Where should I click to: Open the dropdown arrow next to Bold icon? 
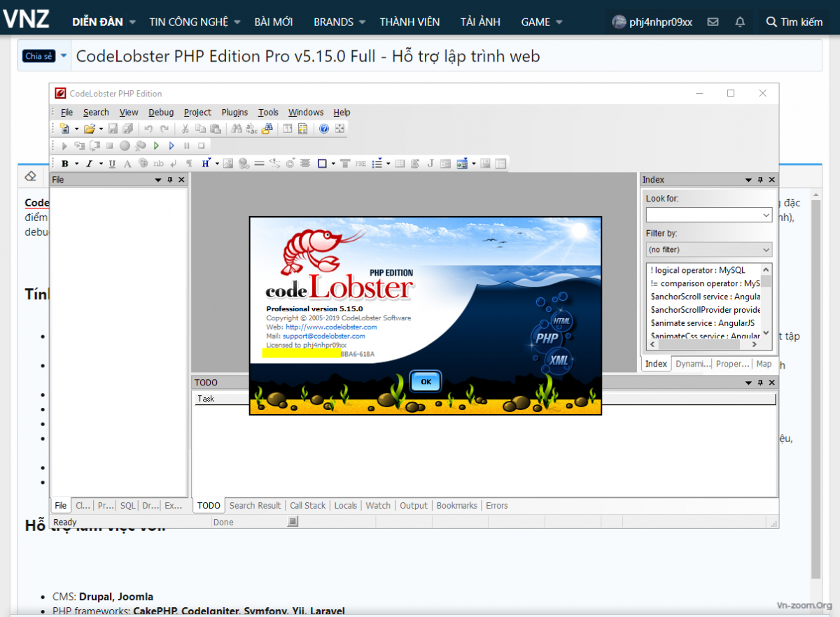(x=76, y=164)
